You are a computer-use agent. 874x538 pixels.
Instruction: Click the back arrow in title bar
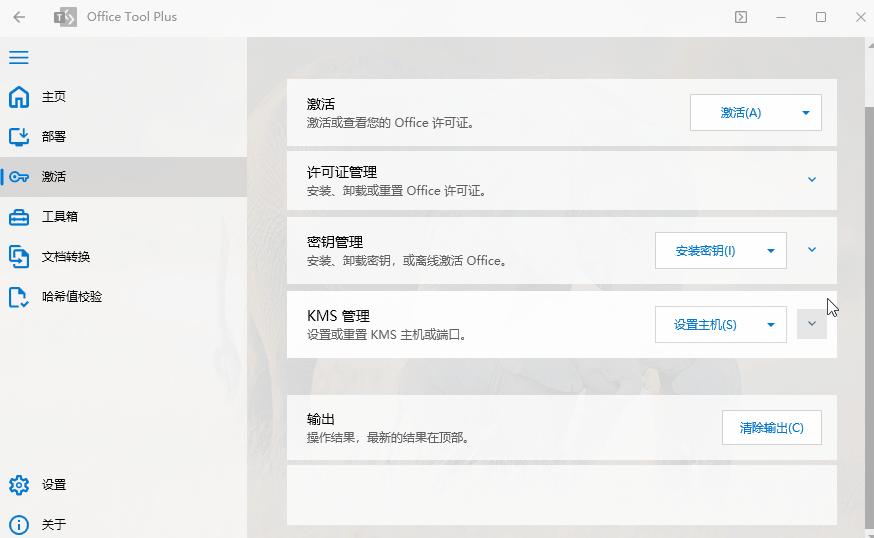(x=19, y=17)
